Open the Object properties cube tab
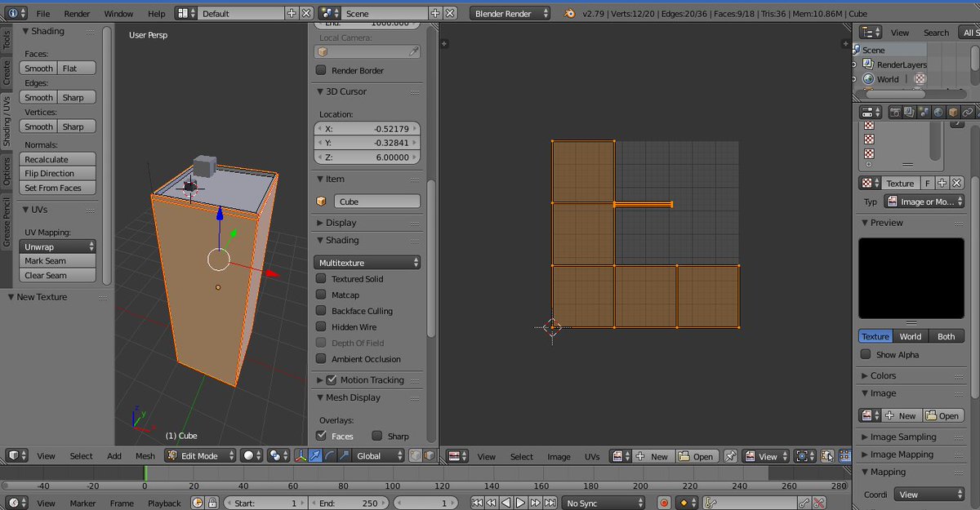Image resolution: width=980 pixels, height=510 pixels. click(x=953, y=112)
